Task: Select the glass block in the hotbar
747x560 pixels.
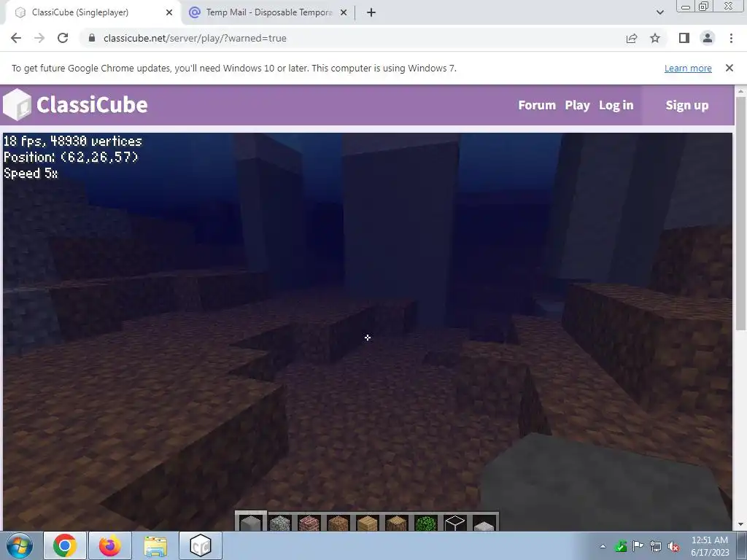Action: pos(454,522)
